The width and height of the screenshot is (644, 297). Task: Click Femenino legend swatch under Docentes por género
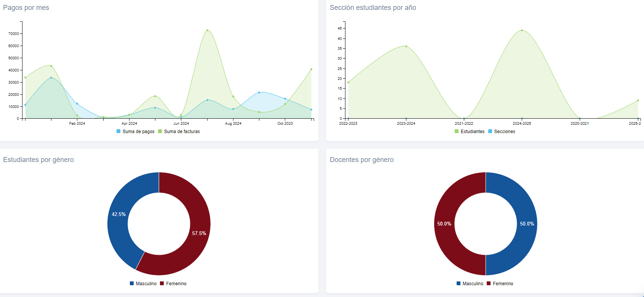click(x=489, y=283)
